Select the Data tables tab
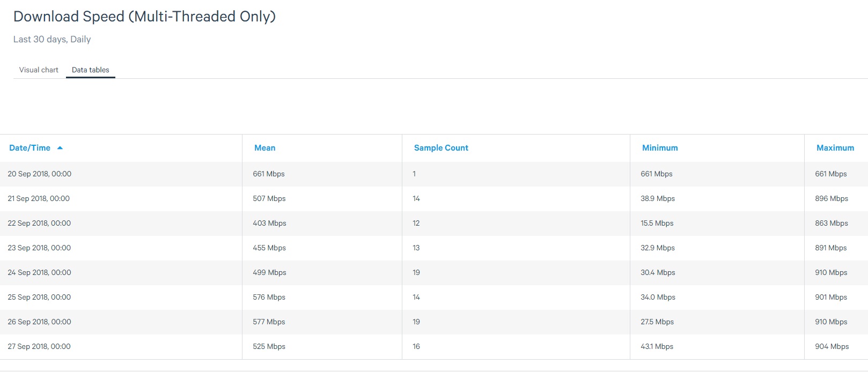Image resolution: width=868 pixels, height=372 pixels. (x=90, y=70)
